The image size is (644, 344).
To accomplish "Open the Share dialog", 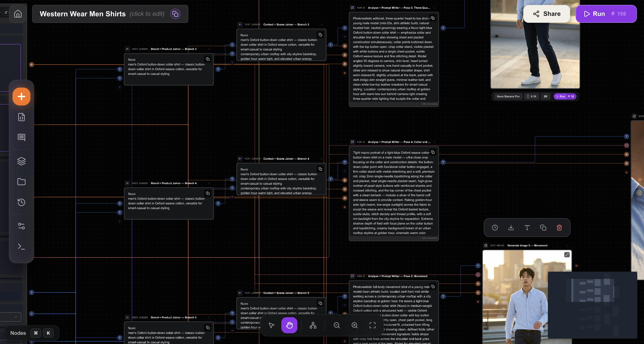I will [x=547, y=14].
